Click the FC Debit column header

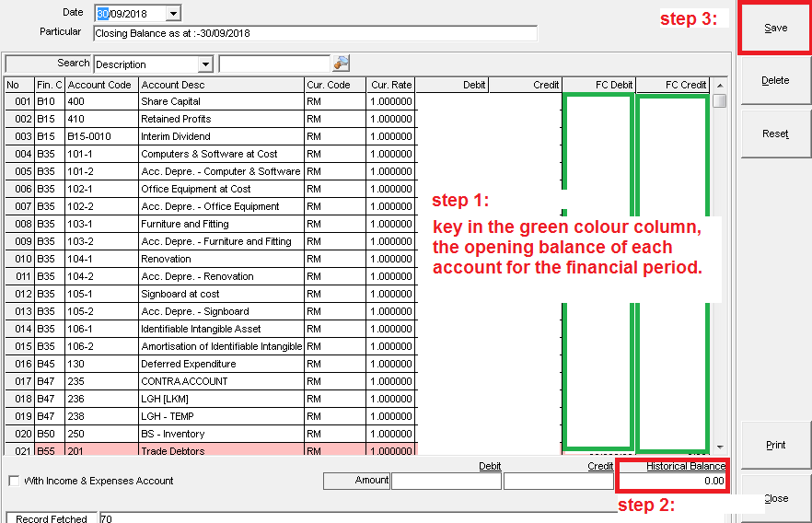[x=598, y=85]
